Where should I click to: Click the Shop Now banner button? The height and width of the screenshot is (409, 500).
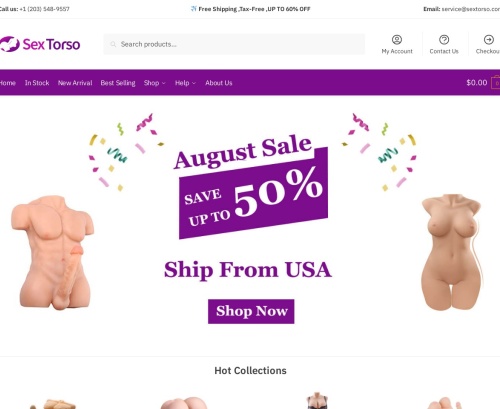point(251,311)
